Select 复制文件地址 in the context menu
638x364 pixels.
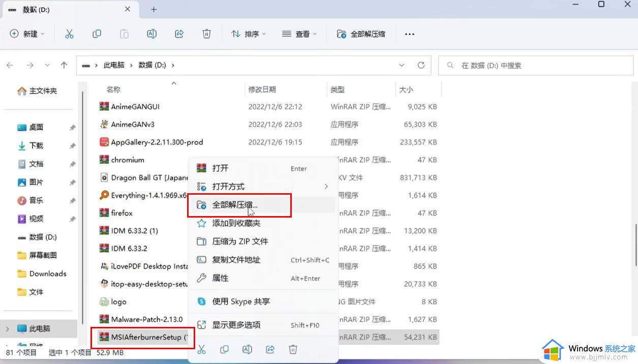[x=262, y=260]
